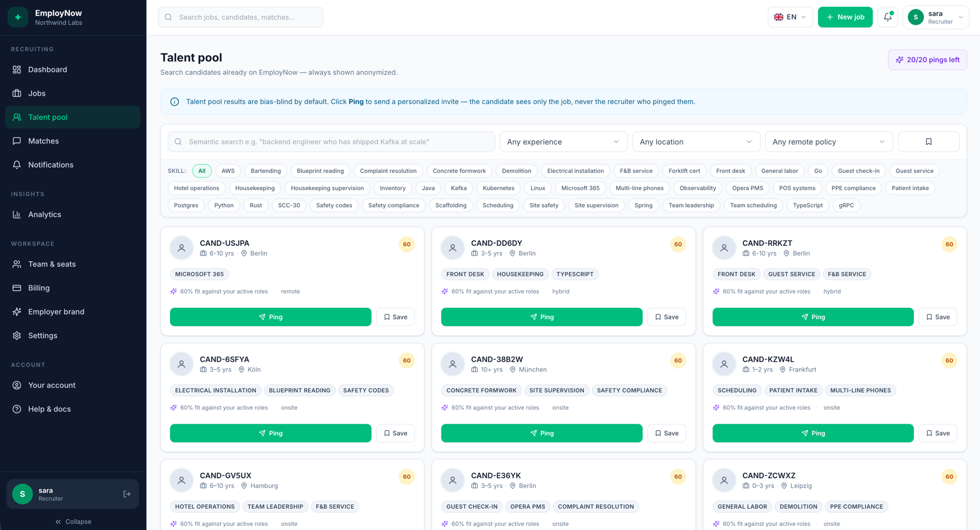Click the global search jobs, candidates field
Viewport: 980px width, 530px height.
pyautogui.click(x=241, y=17)
